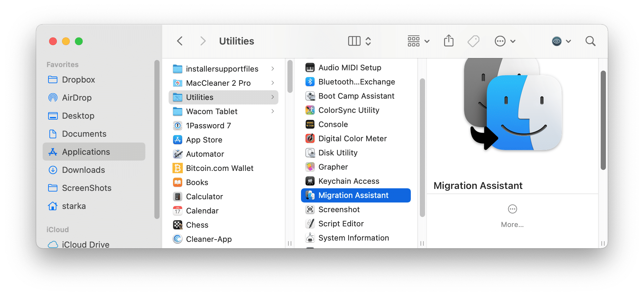Select Applications in the sidebar

tap(94, 152)
